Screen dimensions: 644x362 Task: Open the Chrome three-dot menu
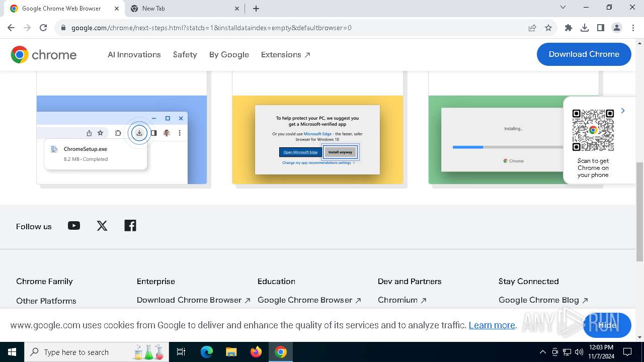[x=633, y=28]
